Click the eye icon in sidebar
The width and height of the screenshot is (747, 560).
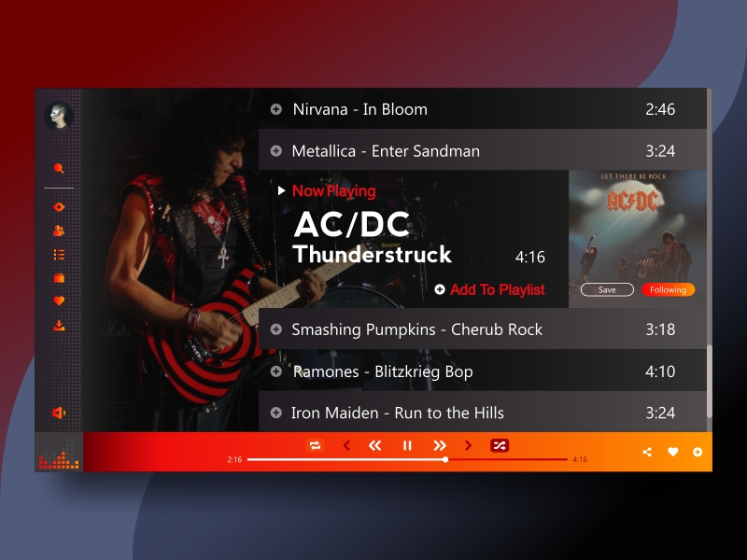point(59,206)
